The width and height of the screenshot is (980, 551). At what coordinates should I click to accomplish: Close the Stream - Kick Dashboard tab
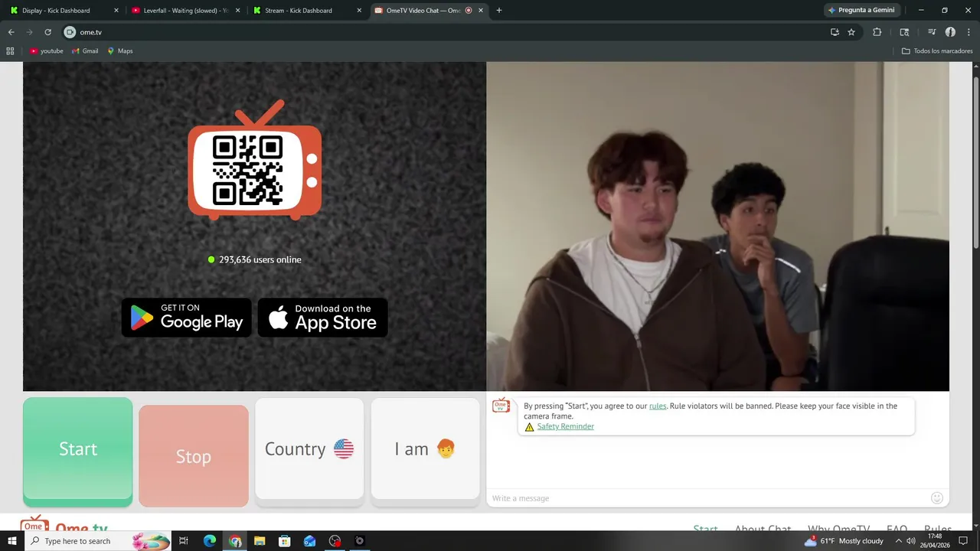click(x=358, y=11)
